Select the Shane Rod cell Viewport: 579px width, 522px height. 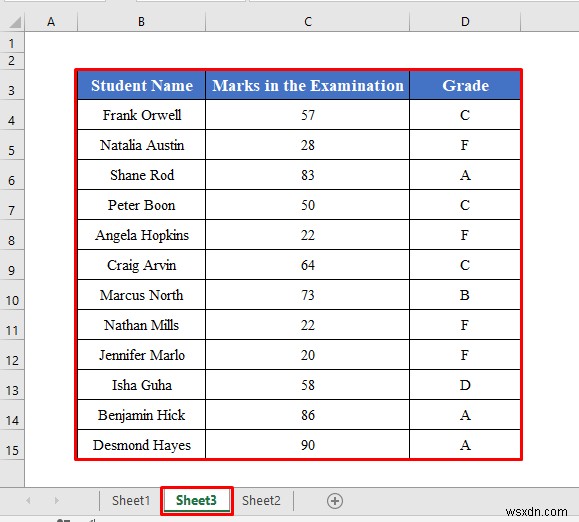[x=141, y=175]
